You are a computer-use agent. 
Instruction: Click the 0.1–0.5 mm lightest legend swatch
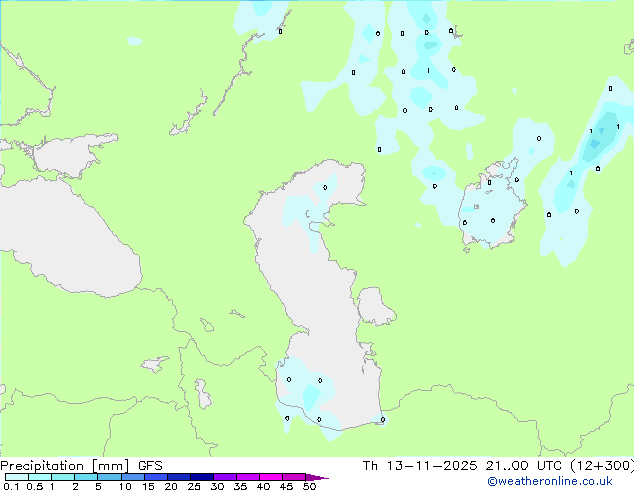pos(17,477)
